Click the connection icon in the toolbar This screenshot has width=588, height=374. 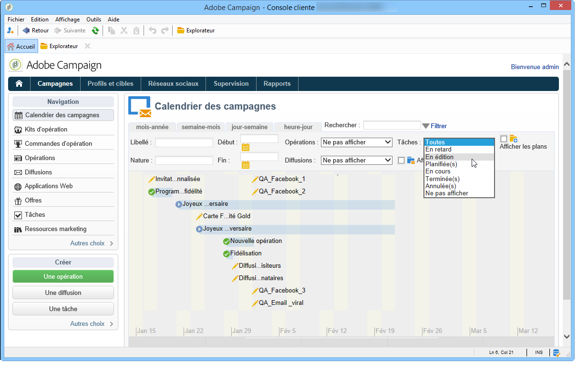10,30
